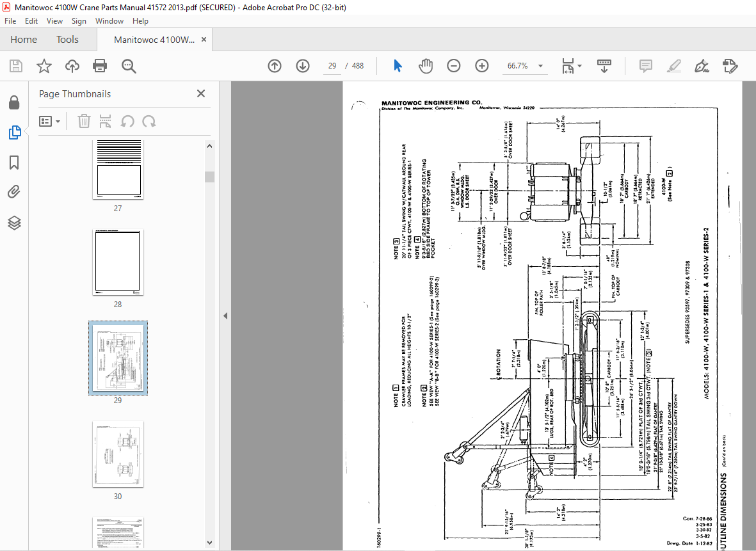Print the document with printer icon

(100, 66)
